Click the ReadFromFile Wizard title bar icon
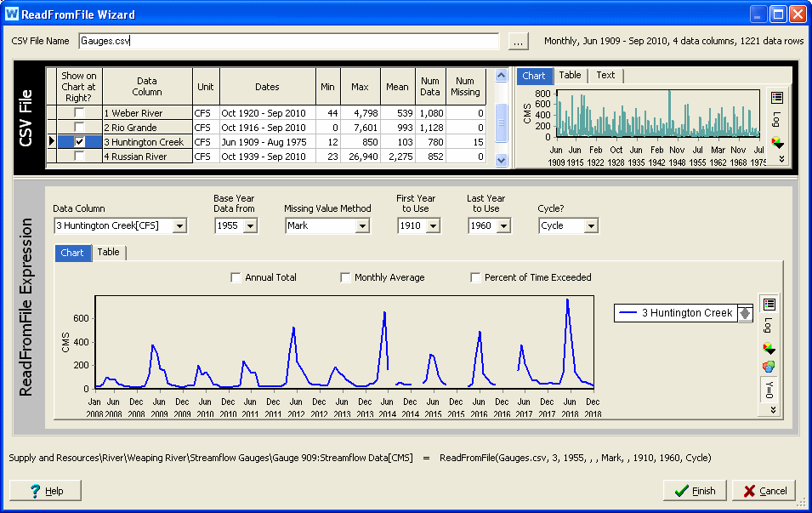 coord(11,14)
